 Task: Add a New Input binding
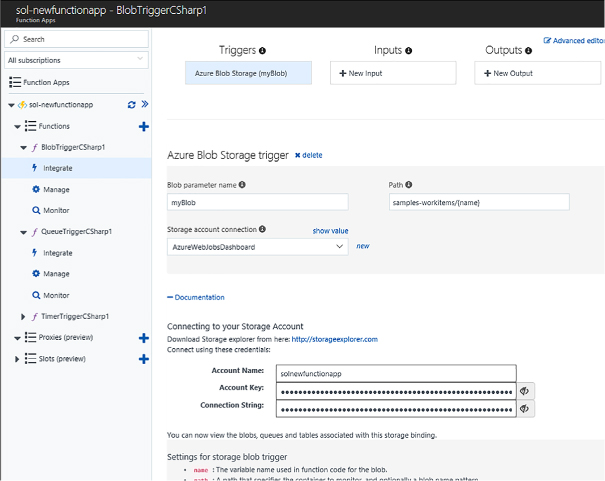coord(393,73)
